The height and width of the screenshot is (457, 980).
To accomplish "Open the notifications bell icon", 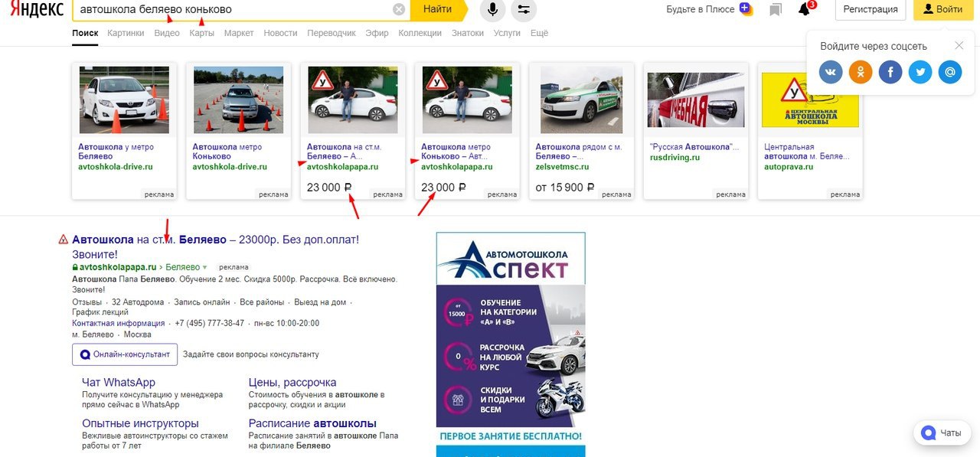I will [x=804, y=9].
